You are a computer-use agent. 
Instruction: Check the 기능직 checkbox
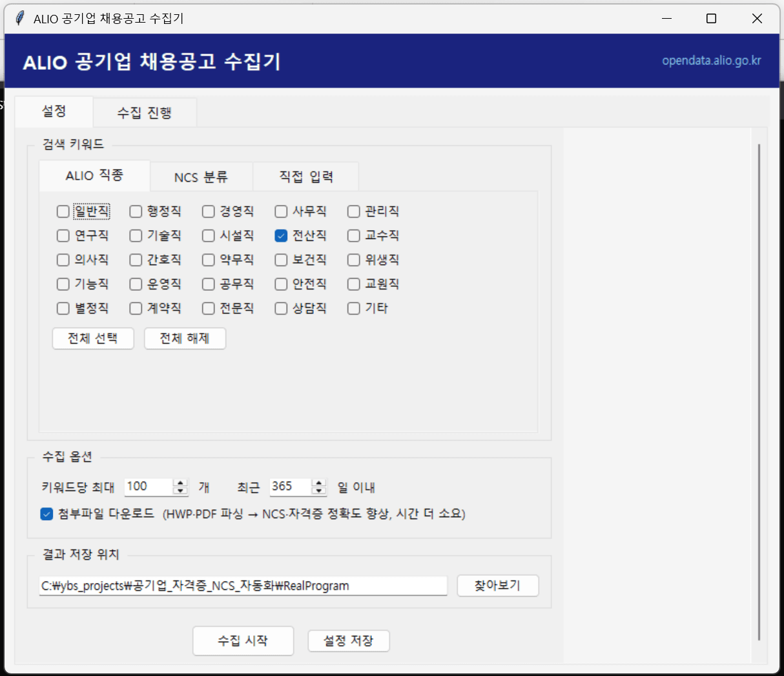(63, 284)
